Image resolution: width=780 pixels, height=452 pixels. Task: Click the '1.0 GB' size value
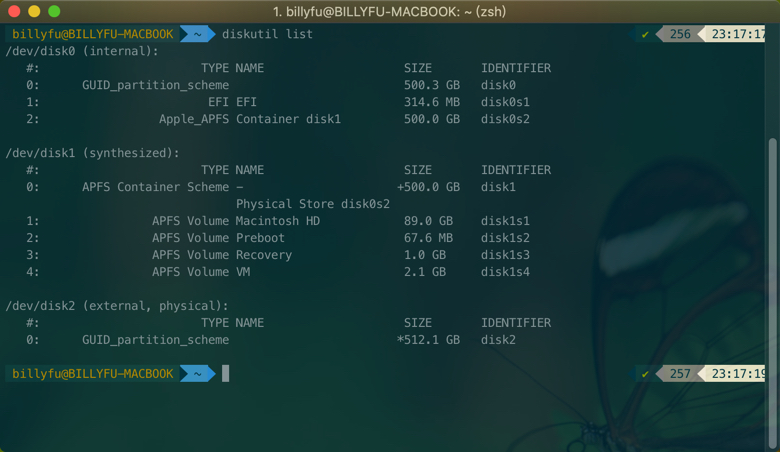click(425, 255)
